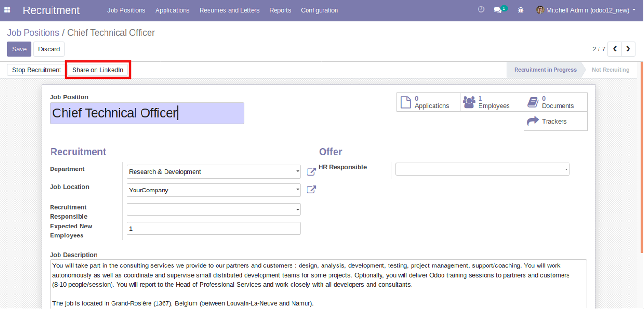Click the 1 Employees stat button
The width and height of the screenshot is (644, 309).
pyautogui.click(x=492, y=102)
